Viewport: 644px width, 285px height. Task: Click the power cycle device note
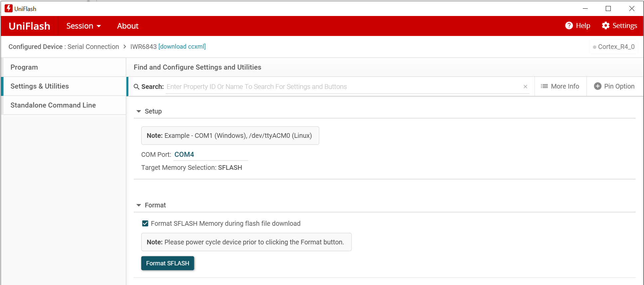click(246, 242)
